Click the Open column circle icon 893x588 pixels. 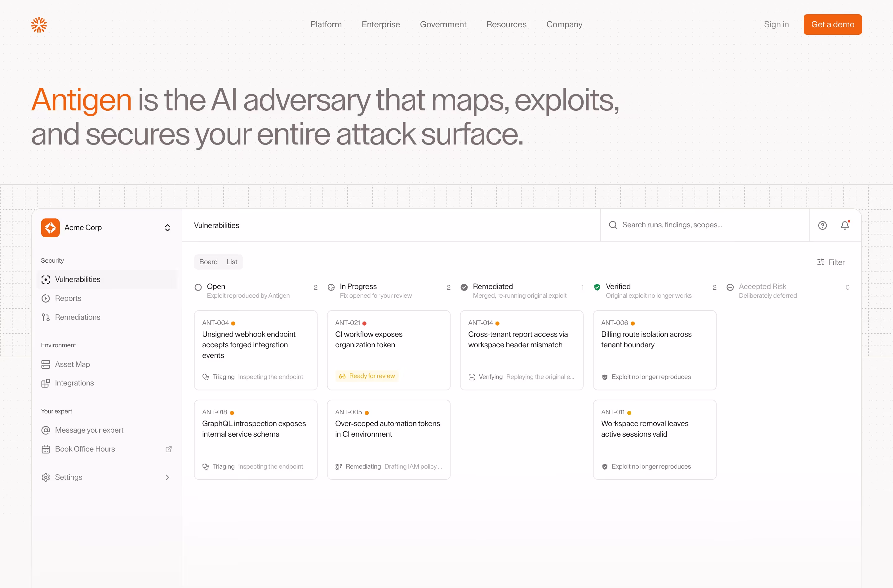tap(198, 287)
